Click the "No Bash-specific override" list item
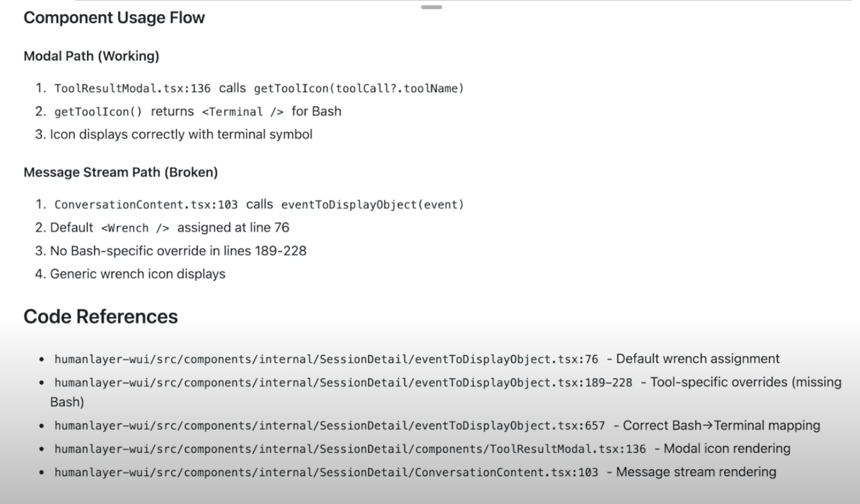Image resolution: width=860 pixels, height=504 pixels. pyautogui.click(x=178, y=251)
